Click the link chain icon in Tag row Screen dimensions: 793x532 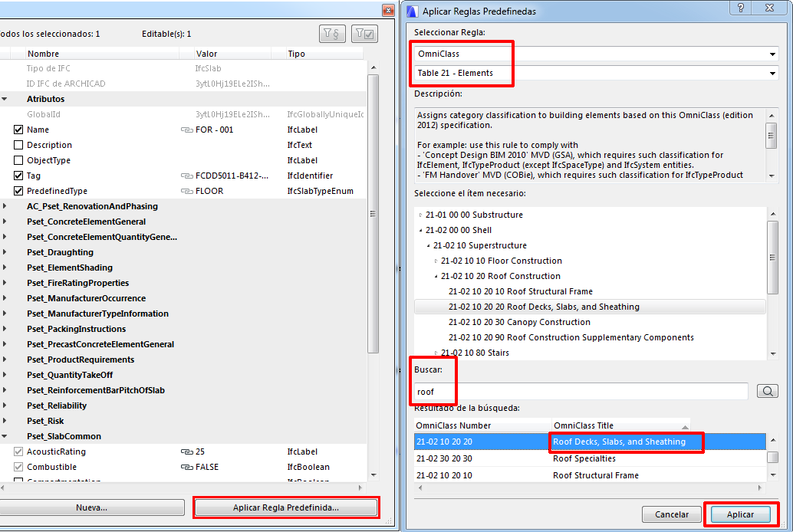pos(186,176)
